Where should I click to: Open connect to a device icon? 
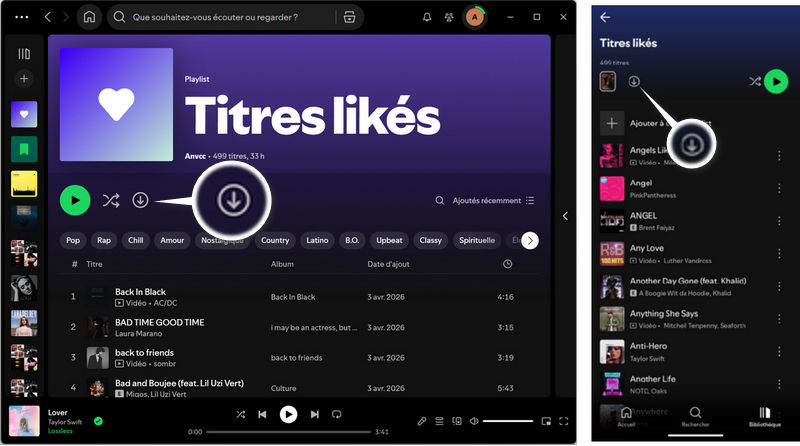click(457, 421)
